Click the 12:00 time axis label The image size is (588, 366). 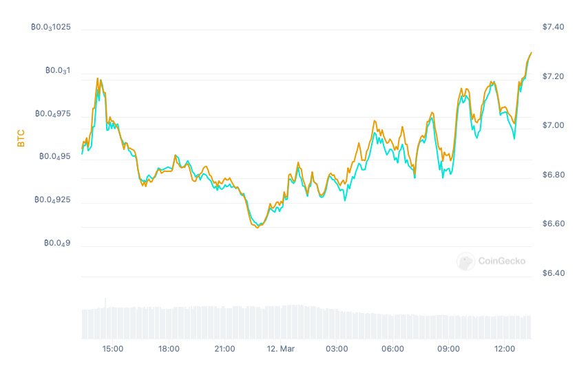[x=505, y=349]
